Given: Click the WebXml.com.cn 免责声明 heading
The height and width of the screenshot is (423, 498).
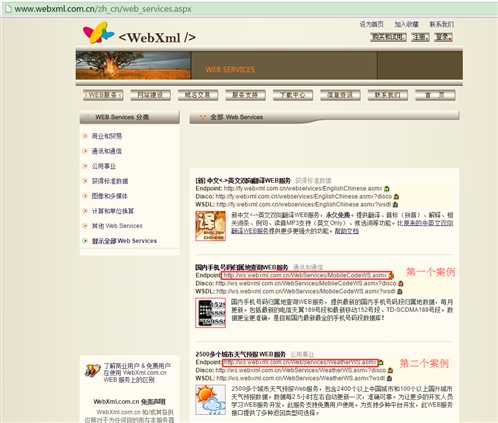Looking at the screenshot, I should tap(129, 402).
